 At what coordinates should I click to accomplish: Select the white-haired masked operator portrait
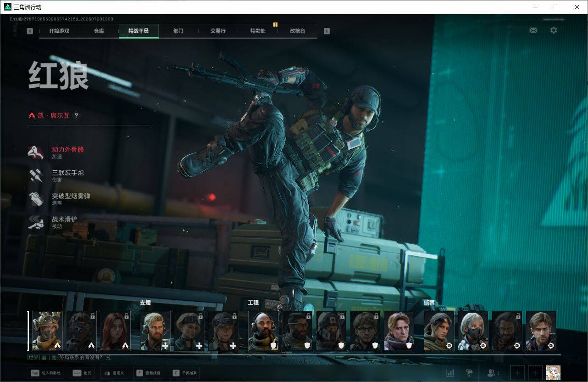click(x=473, y=331)
